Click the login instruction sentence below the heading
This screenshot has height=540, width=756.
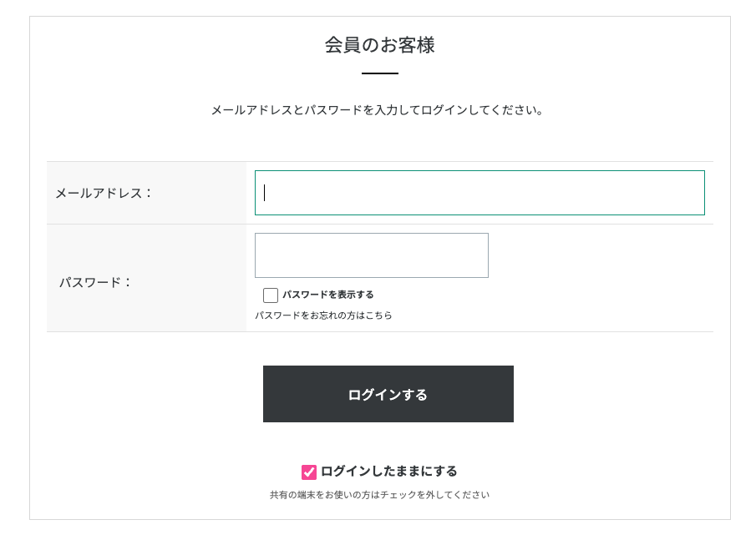[380, 110]
